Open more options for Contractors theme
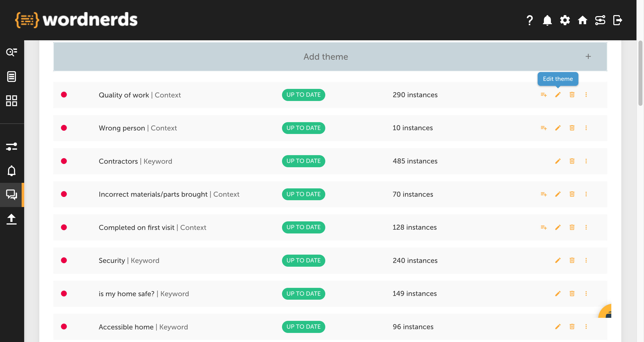The image size is (644, 342). 586,161
